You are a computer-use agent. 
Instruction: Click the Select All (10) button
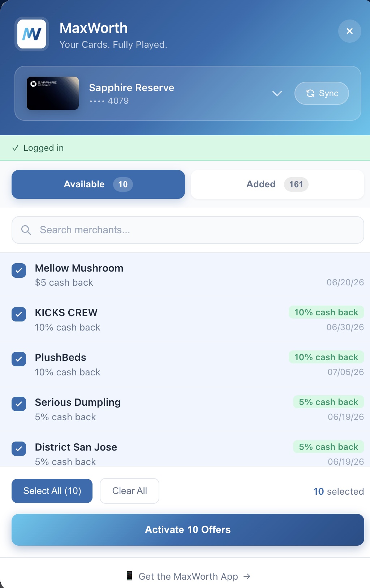pos(52,491)
